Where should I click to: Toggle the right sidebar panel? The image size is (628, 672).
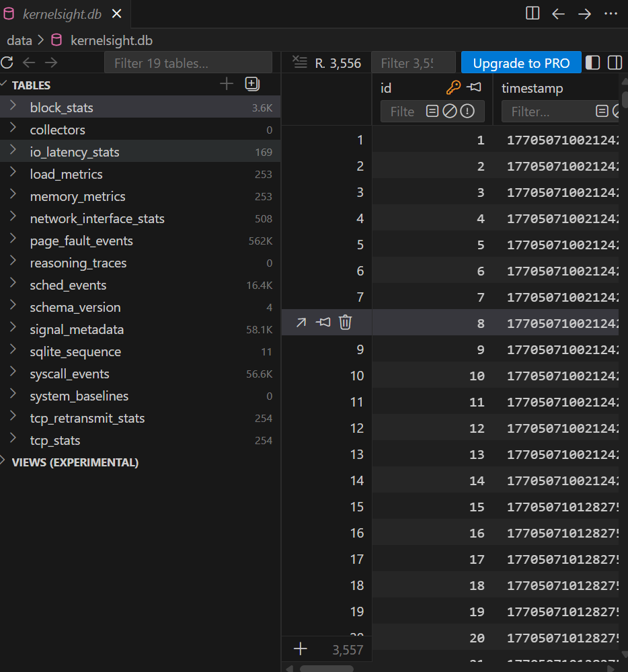[615, 62]
